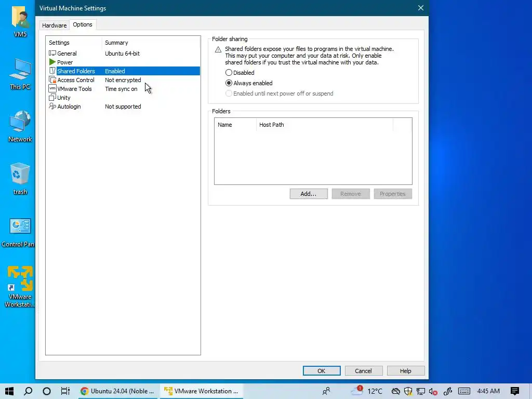Image resolution: width=532 pixels, height=399 pixels.
Task: Select the Unity row label
Action: click(64, 97)
